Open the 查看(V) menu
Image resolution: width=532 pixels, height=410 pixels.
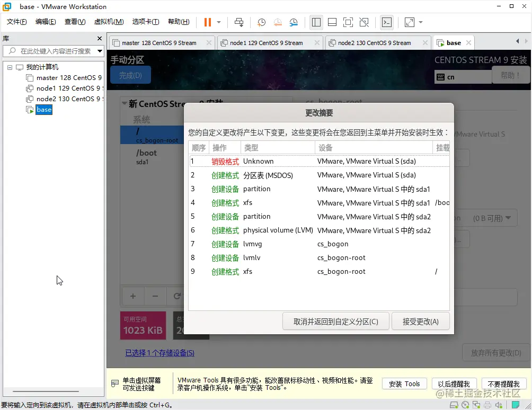(75, 22)
